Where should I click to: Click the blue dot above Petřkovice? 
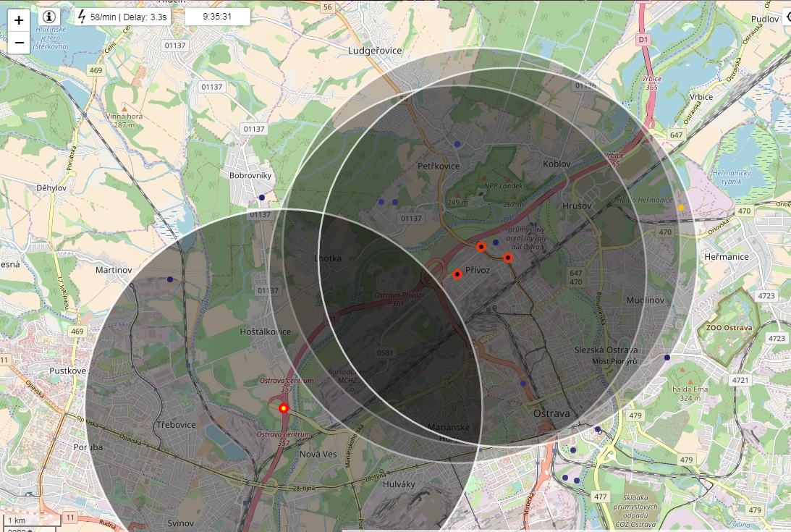coord(457,144)
